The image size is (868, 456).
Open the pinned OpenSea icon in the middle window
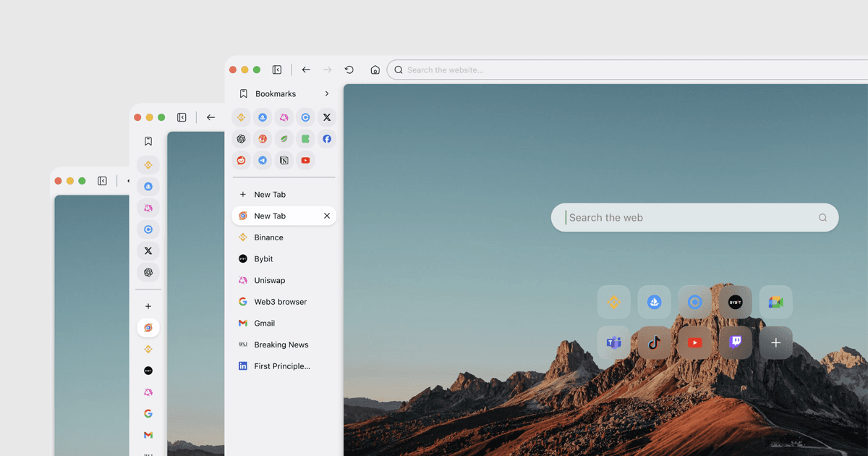click(x=148, y=187)
